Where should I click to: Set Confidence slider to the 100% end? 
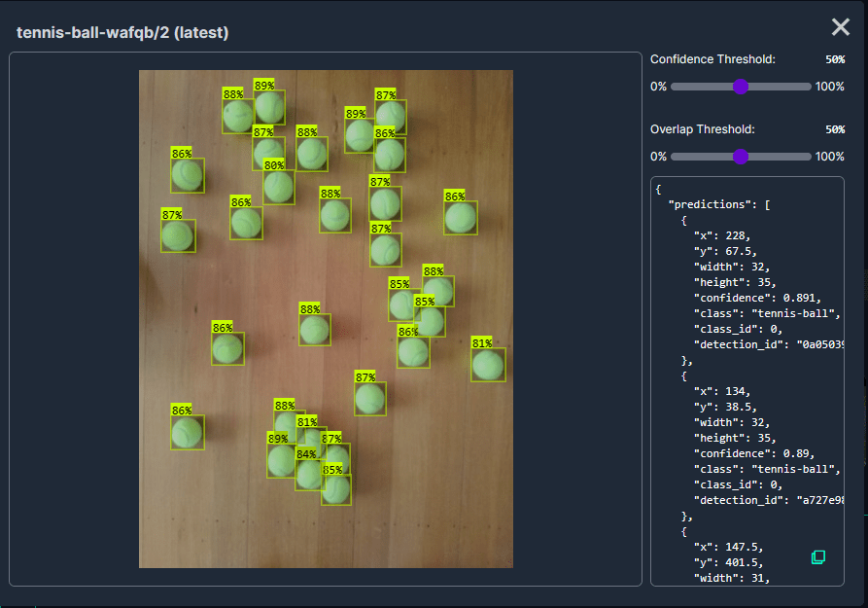tap(810, 87)
